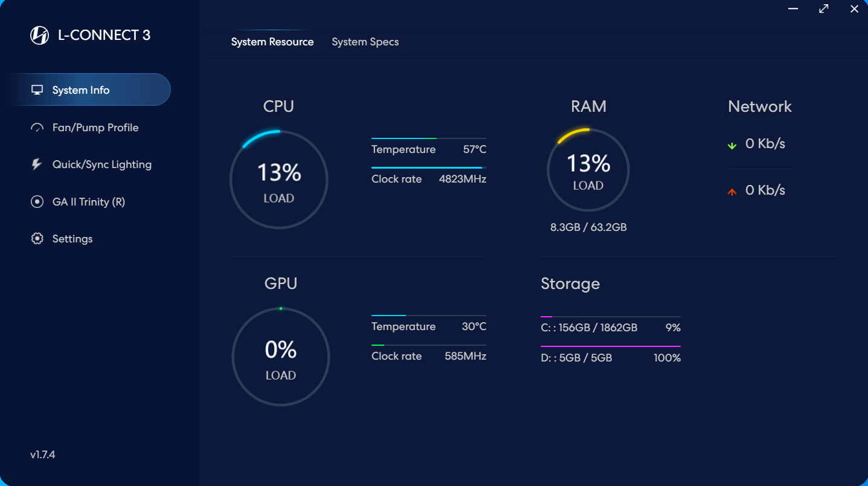The height and width of the screenshot is (486, 868).
Task: Click the orange network upload arrow
Action: point(732,192)
